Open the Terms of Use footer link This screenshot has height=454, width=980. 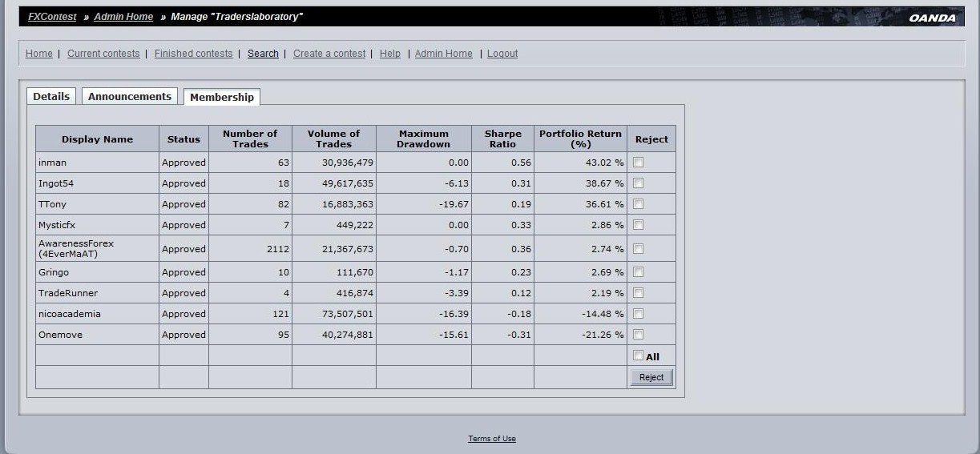pyautogui.click(x=492, y=439)
